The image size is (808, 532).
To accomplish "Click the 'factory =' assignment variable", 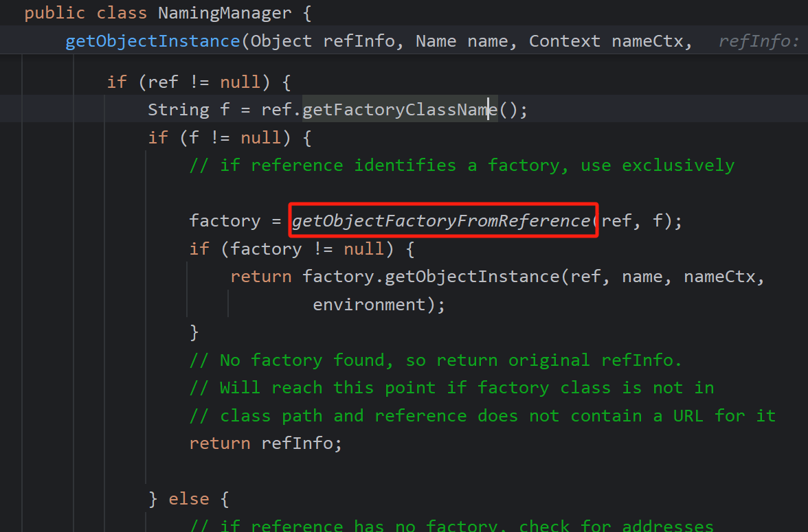I will 225,221.
